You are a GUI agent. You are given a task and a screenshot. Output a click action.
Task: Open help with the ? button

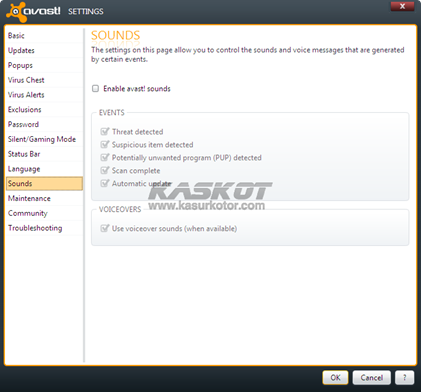pyautogui.click(x=405, y=377)
